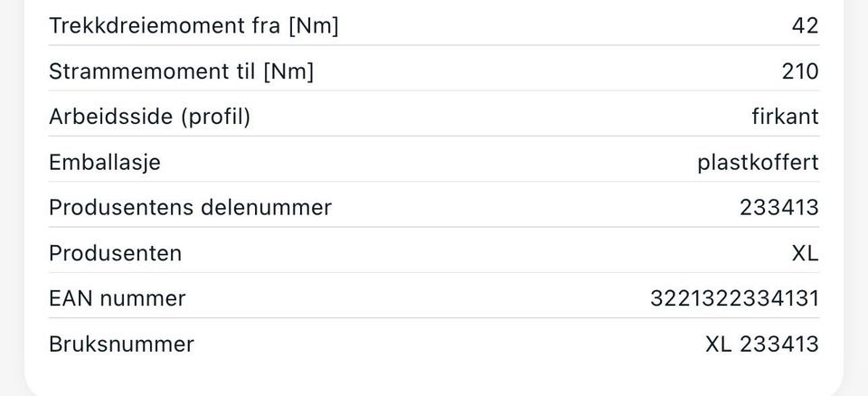Screen dimensions: 868x396
Task: Click the value 42
Action: (805, 25)
